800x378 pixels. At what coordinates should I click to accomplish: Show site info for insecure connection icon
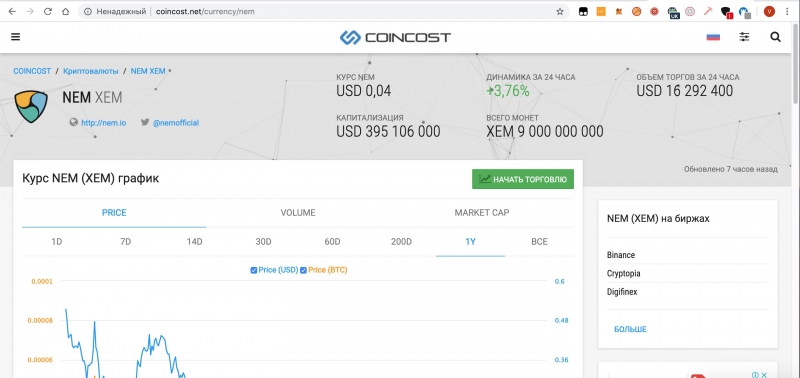click(x=87, y=11)
